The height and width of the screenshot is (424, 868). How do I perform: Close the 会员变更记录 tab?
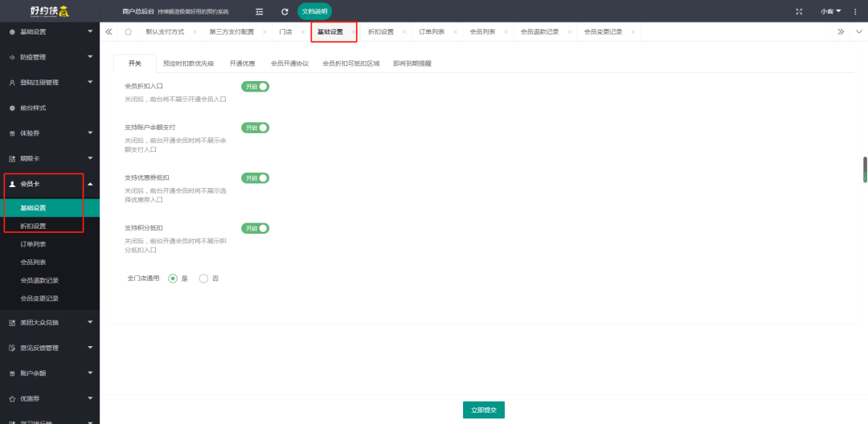point(633,32)
